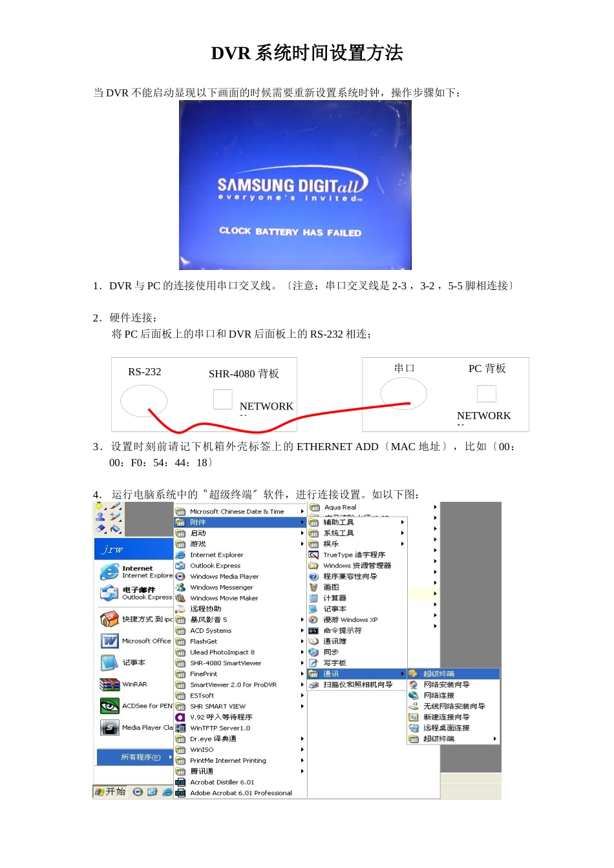This screenshot has width=614, height=868.
Task: Open ESTsoft program group
Action: [240, 696]
